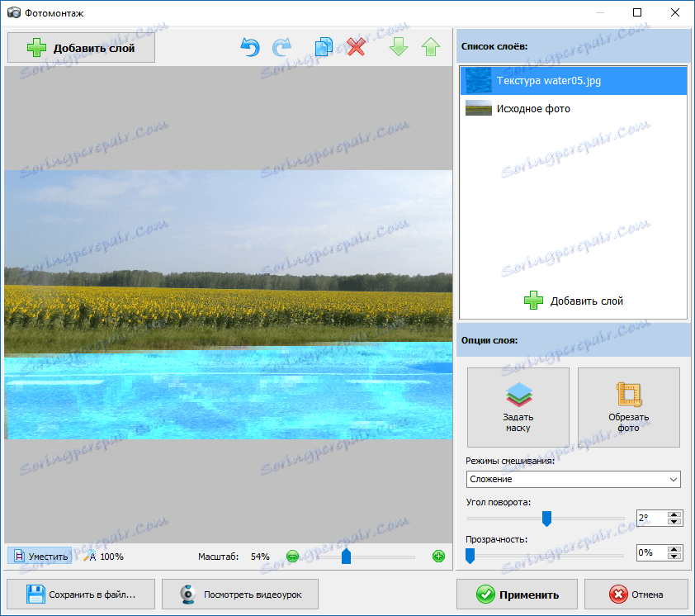Screen dimensions: 695x616
Task: Maximize the Фотомонтаж window
Action: [x=637, y=12]
